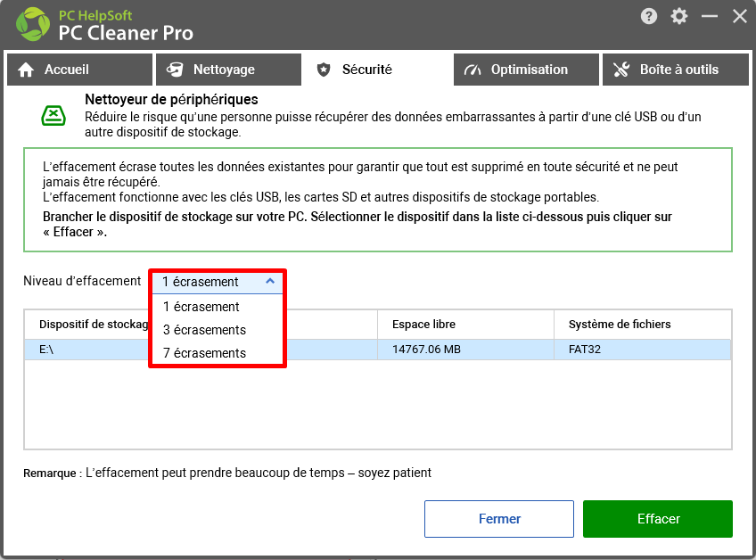Go to the Optimisation tab
This screenshot has width=756, height=560.
[526, 70]
